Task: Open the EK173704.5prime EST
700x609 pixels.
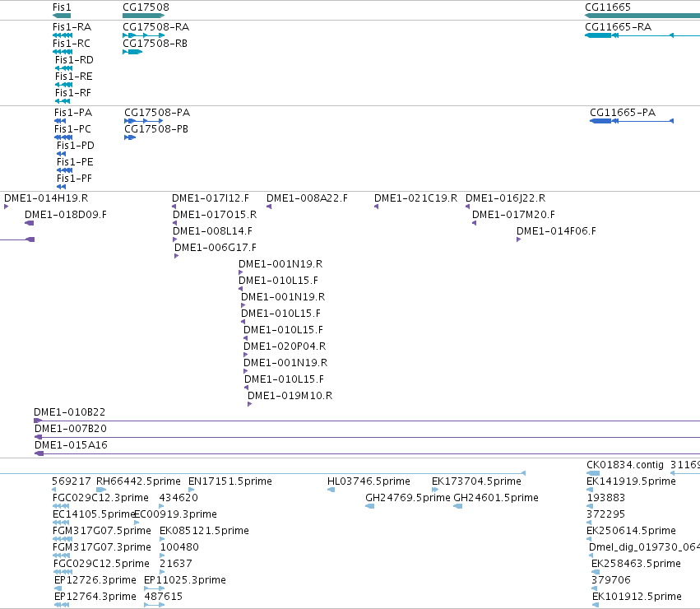Action: 476,481
